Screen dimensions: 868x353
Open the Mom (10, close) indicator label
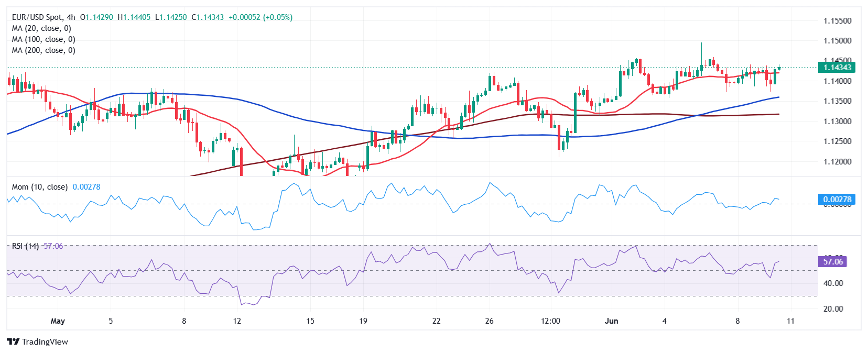[x=39, y=187]
